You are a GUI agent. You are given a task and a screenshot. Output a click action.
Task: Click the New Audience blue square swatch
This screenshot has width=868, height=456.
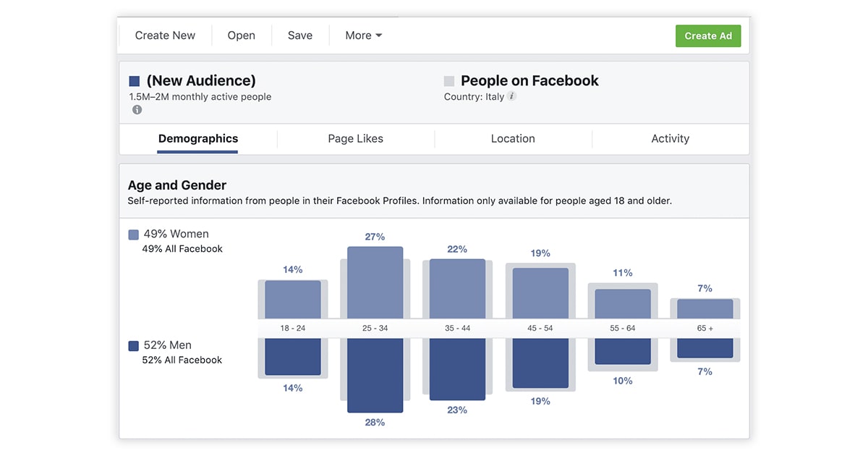pos(134,81)
